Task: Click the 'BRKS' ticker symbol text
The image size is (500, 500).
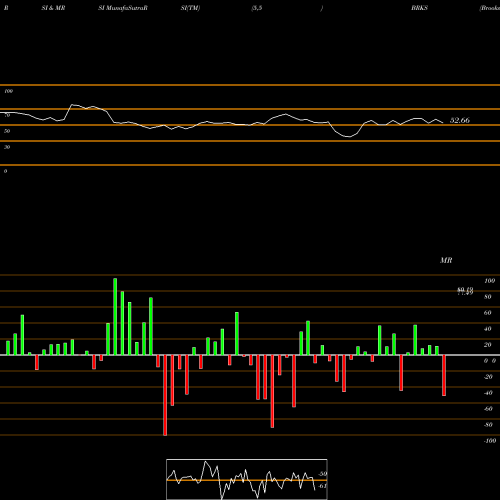Action: tap(419, 8)
